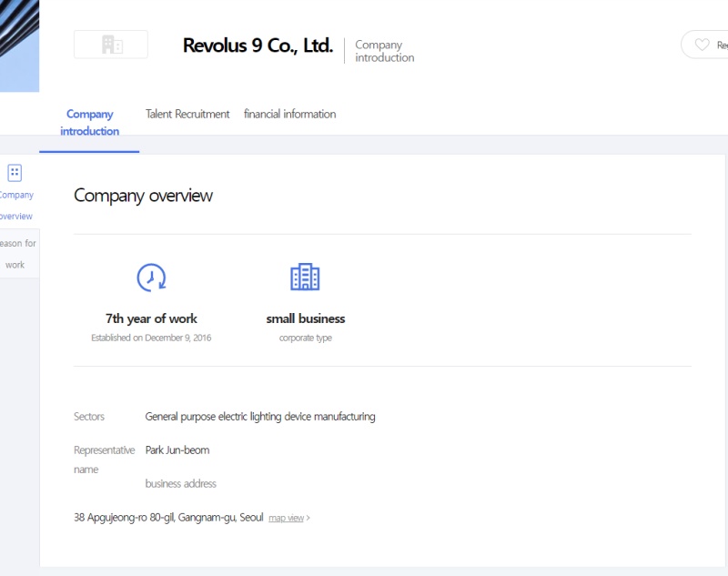728x576 pixels.
Task: Click the heart favorite icon
Action: pyautogui.click(x=702, y=45)
